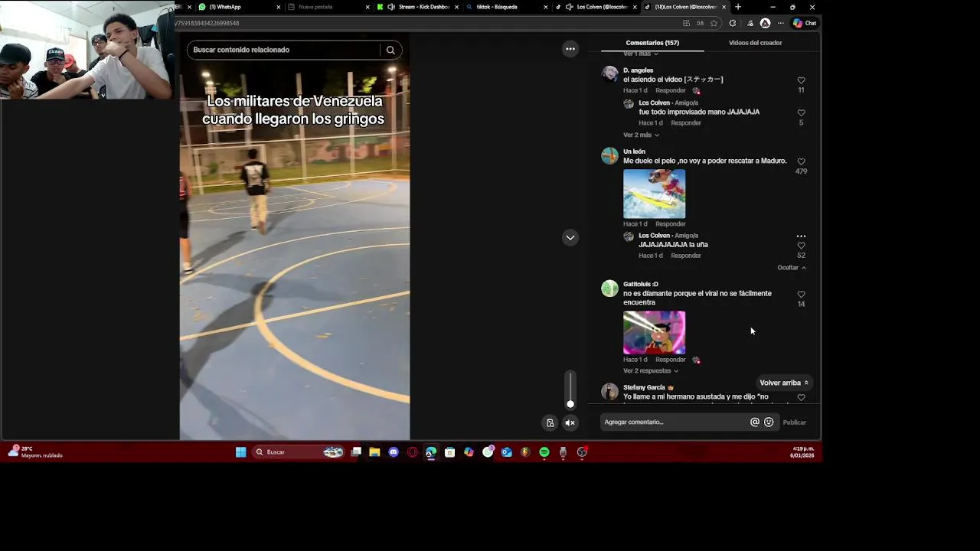Viewport: 980px width, 551px height.
Task: Open Un león profile avatar
Action: (610, 156)
